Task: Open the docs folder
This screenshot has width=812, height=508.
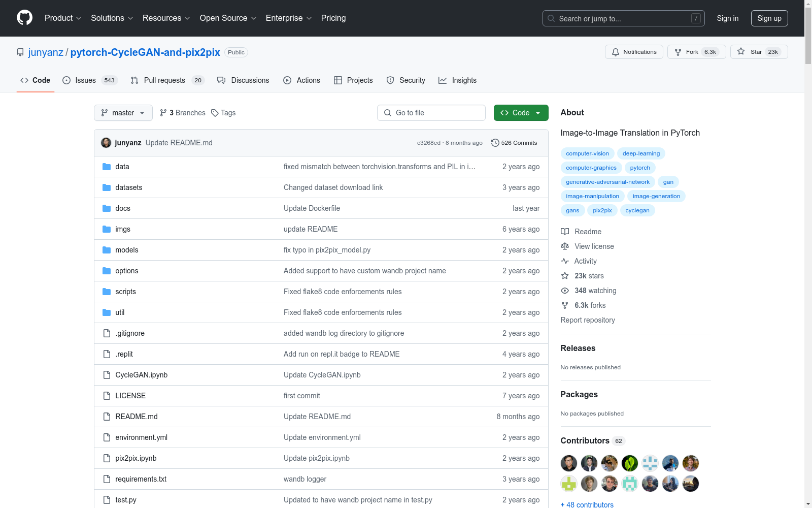Action: [123, 208]
